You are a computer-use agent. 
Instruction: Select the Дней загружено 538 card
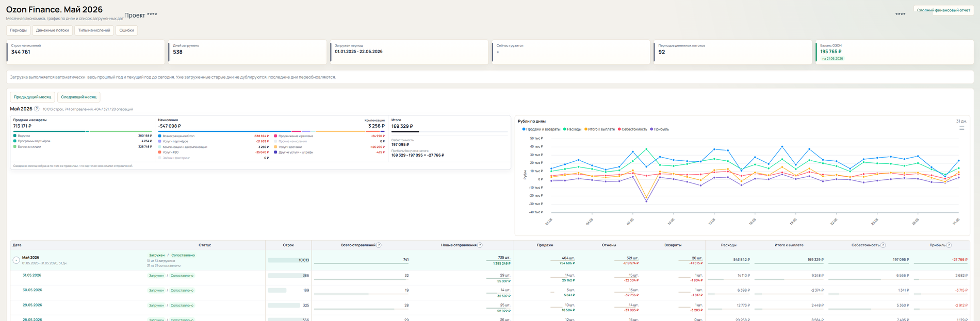(x=248, y=52)
